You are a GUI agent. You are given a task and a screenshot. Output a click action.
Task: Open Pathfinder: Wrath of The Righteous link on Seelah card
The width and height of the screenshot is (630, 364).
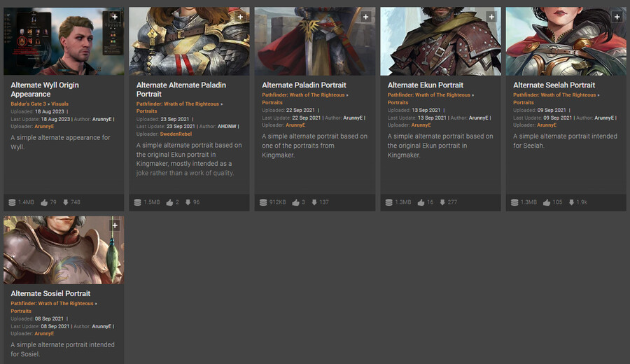pos(554,94)
